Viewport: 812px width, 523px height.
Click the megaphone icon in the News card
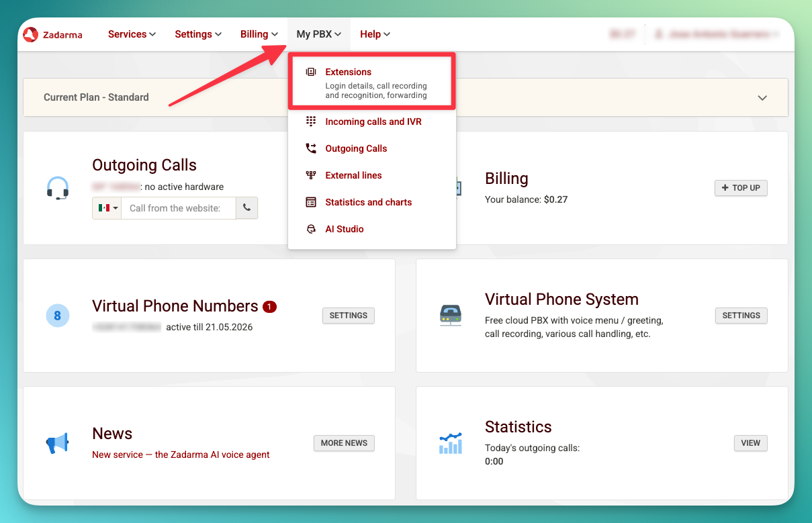(x=57, y=442)
